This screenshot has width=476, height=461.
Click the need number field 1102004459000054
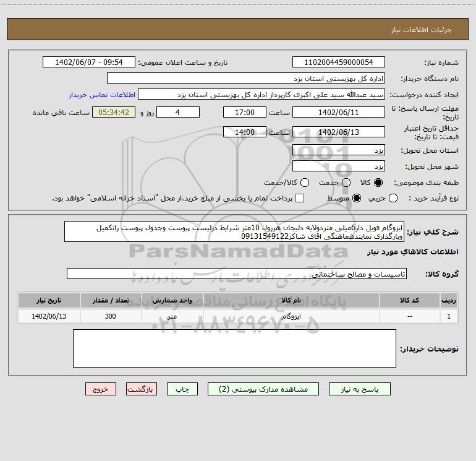[x=339, y=62]
